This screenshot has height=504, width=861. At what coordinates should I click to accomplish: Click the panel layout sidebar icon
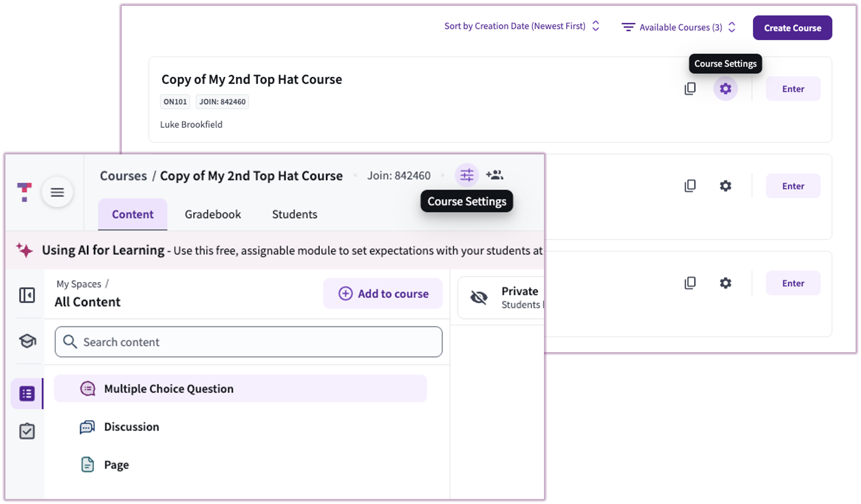coord(27,295)
